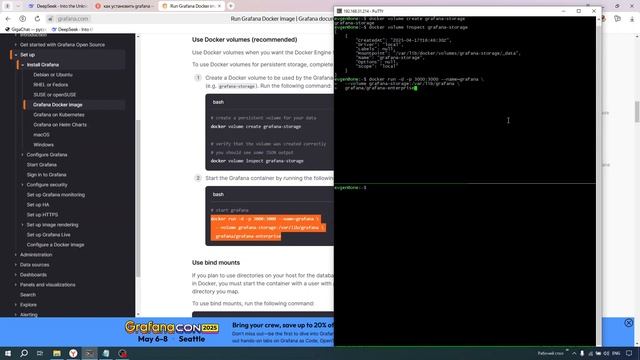Open the 'macOS' install page
The width and height of the screenshot is (640, 360).
pyautogui.click(x=41, y=135)
